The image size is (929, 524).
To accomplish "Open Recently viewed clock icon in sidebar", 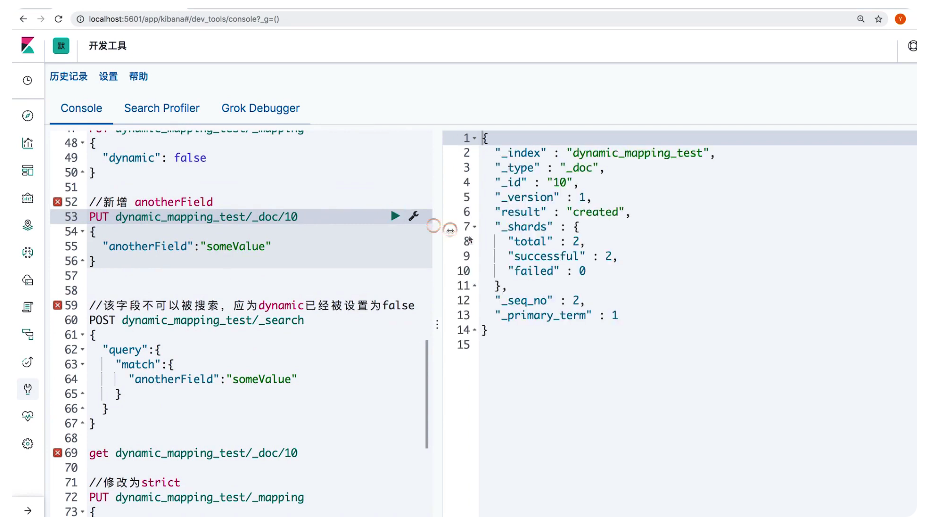I will pyautogui.click(x=28, y=80).
